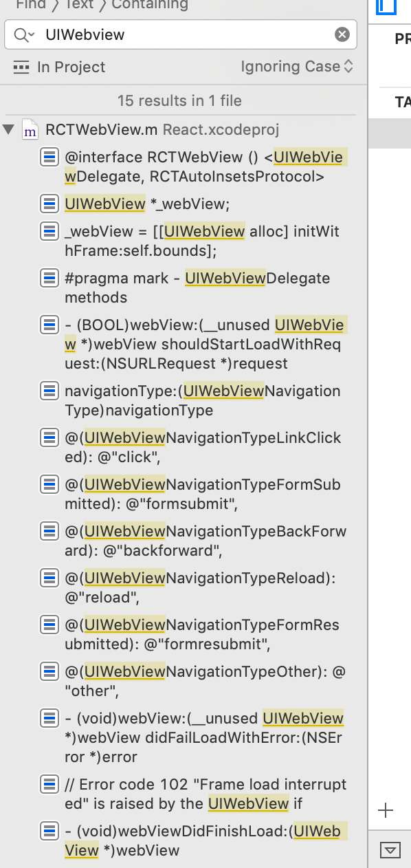Image resolution: width=411 pixels, height=868 pixels.
Task: Open the first search result for UIWebViewDelegate interface
Action: click(x=49, y=157)
